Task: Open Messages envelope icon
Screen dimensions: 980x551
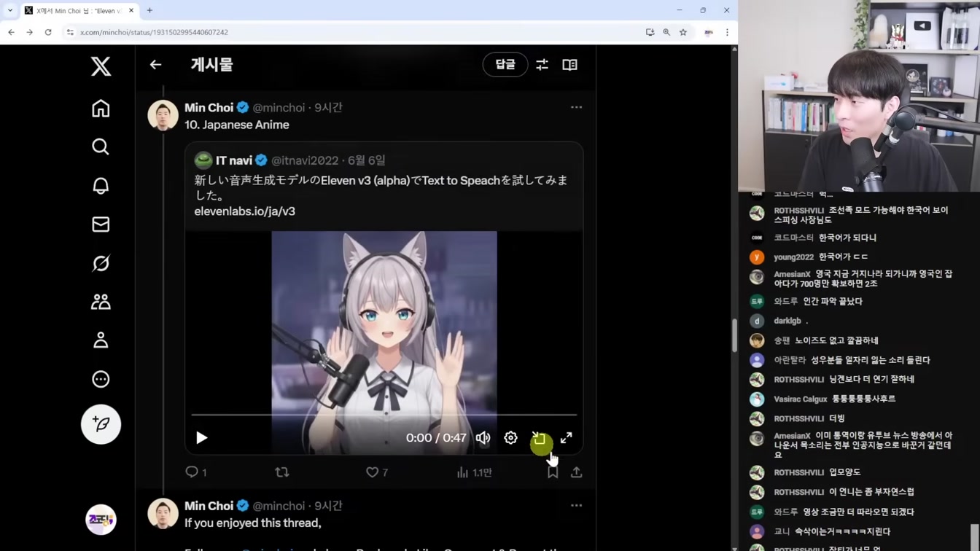Action: click(x=101, y=224)
